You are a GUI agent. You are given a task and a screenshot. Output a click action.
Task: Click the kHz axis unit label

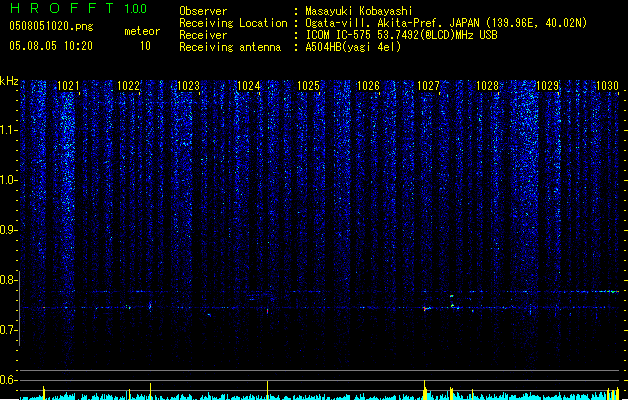(x=9, y=81)
